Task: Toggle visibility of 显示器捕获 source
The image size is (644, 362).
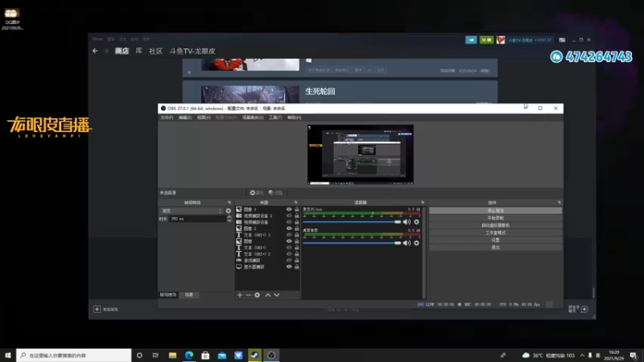Action: (289, 267)
